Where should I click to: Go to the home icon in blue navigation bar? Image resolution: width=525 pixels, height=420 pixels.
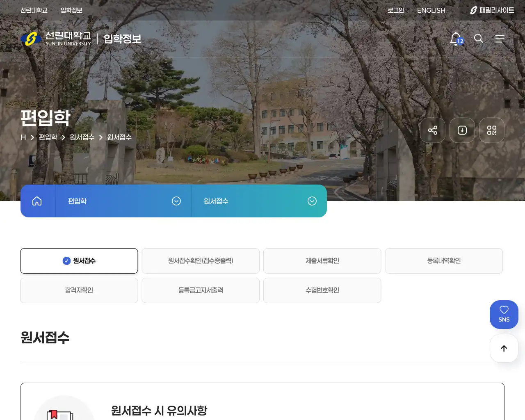point(37,201)
